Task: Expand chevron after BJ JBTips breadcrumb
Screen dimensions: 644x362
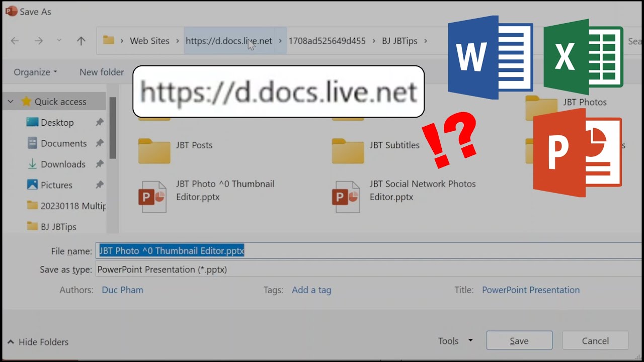Action: pos(426,41)
